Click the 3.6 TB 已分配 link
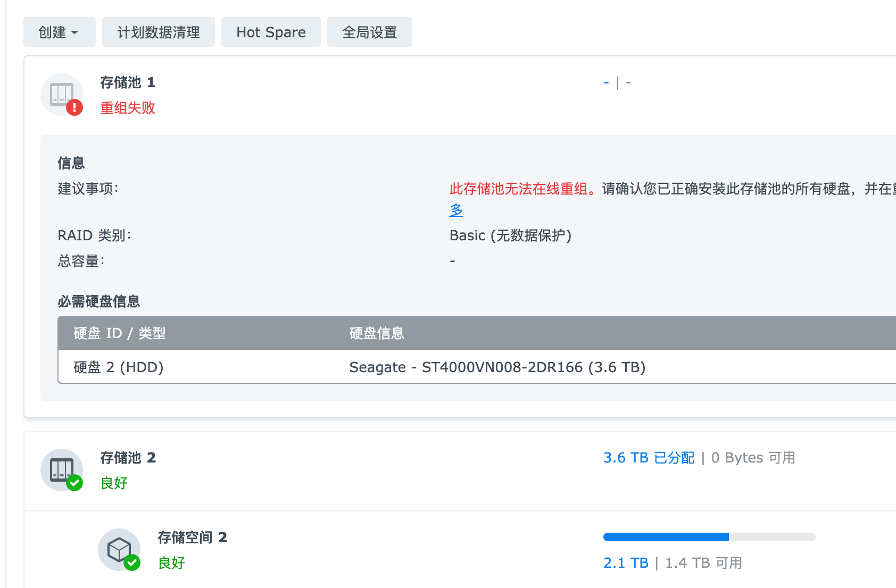This screenshot has width=896, height=588. pyautogui.click(x=649, y=458)
